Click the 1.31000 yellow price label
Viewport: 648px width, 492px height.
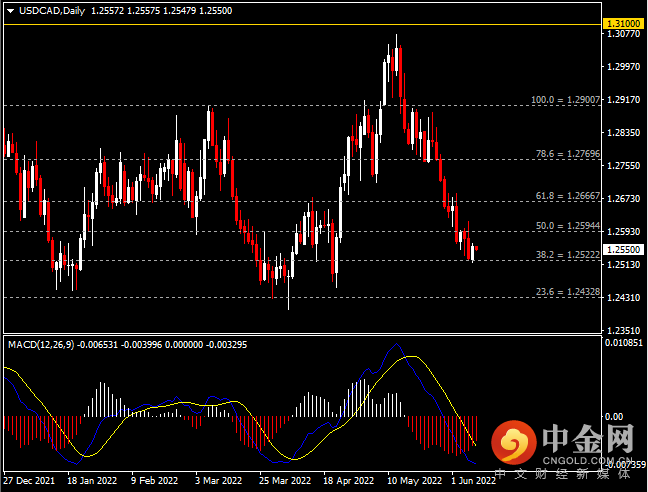[623, 24]
